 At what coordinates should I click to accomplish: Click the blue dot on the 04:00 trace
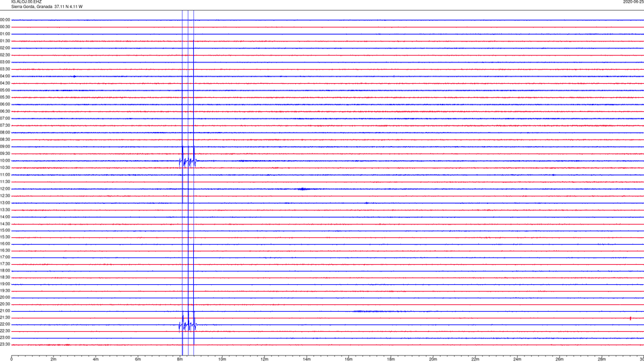point(74,76)
